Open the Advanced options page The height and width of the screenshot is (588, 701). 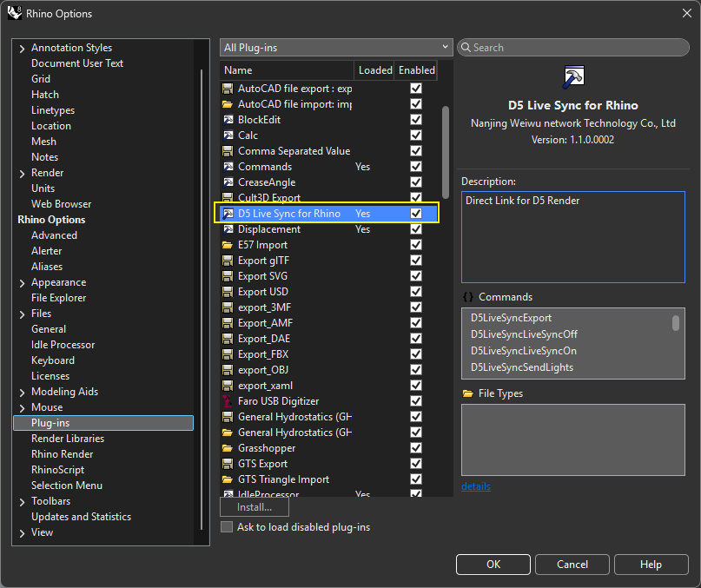coord(54,235)
